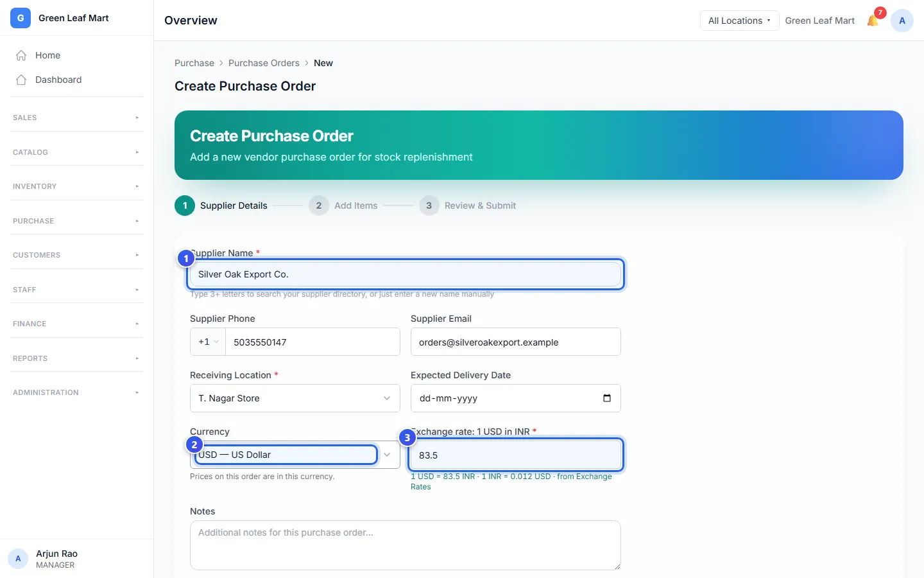Screen dimensions: 924x578
Task: Click the Supplier Name input field
Action: click(x=406, y=274)
